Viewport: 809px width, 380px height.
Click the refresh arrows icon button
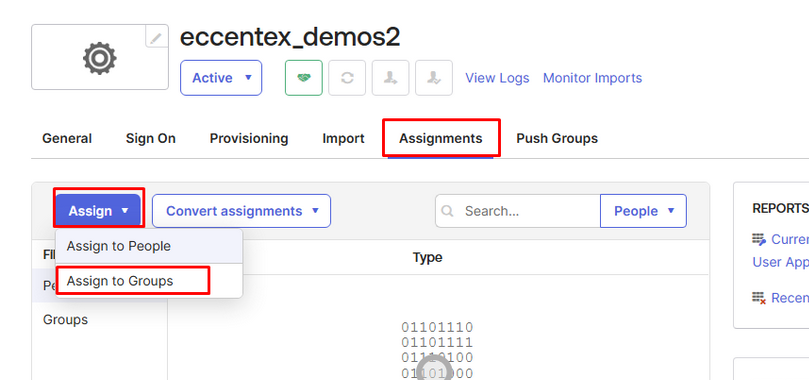[x=347, y=78]
